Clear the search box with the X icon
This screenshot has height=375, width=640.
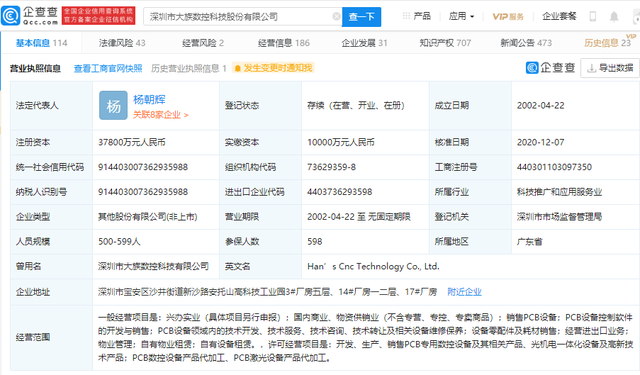pos(336,16)
